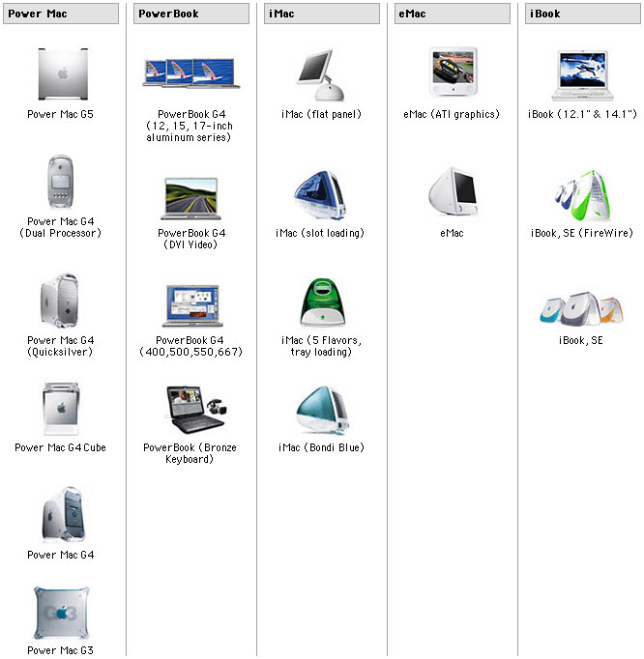This screenshot has height=659, width=644.
Task: Click the Power Mac G5 tower image
Action: click(63, 74)
